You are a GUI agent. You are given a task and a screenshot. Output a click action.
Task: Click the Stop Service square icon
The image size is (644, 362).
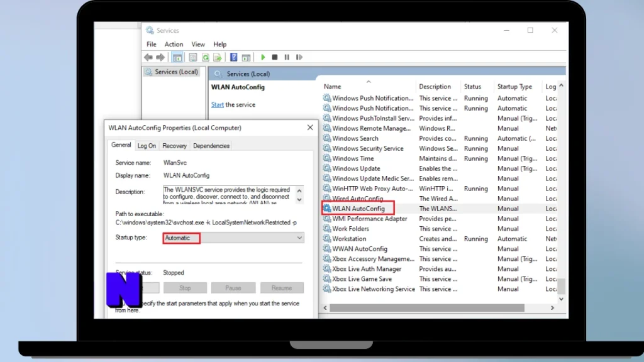tap(275, 57)
